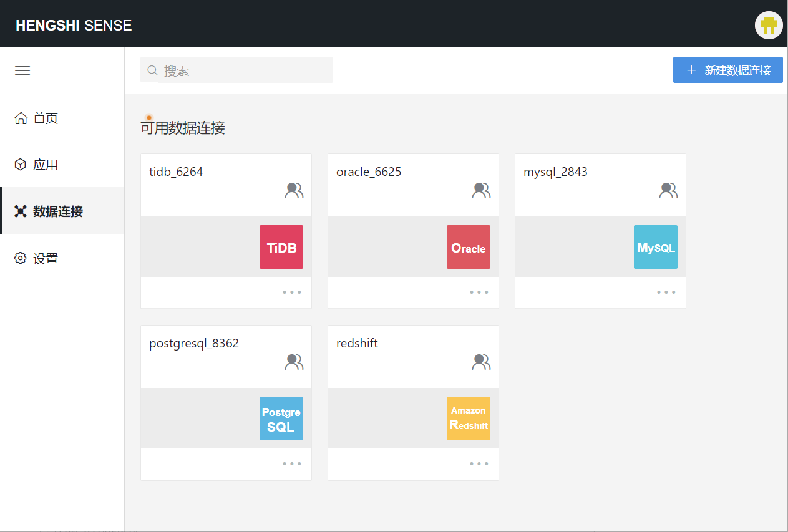Click the mysql_2843 connection name
This screenshot has width=788, height=532.
[555, 172]
